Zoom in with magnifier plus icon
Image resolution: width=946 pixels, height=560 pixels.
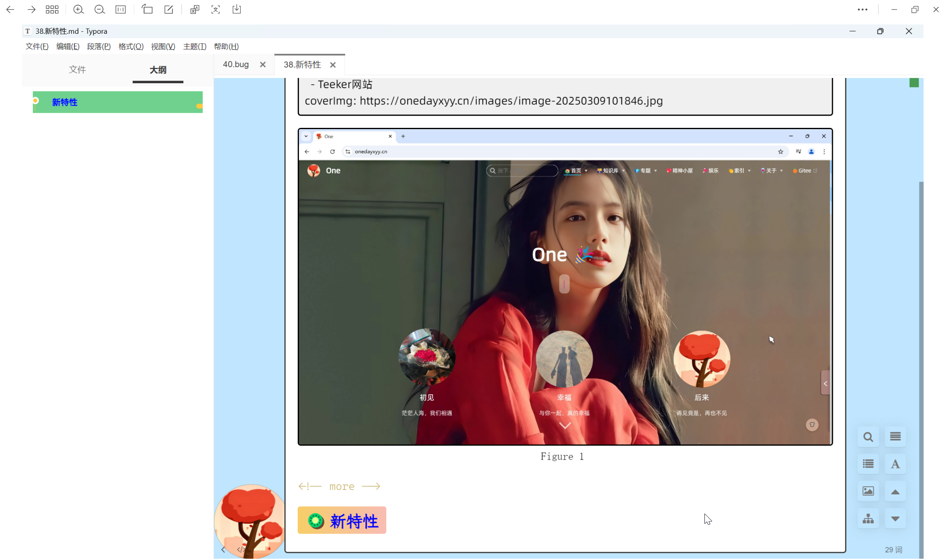[79, 9]
